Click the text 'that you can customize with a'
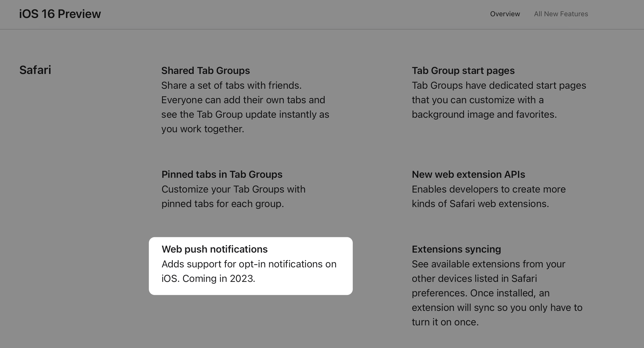644x348 pixels. coord(478,100)
